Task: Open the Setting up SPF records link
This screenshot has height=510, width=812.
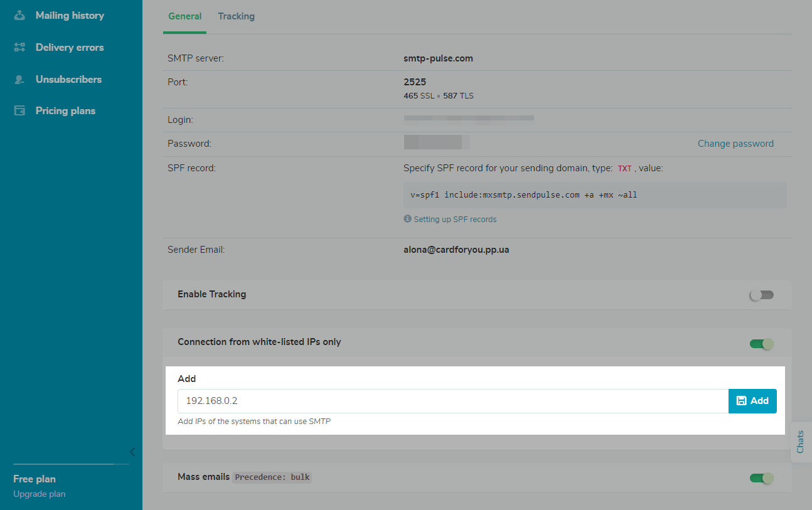Action: pos(455,220)
